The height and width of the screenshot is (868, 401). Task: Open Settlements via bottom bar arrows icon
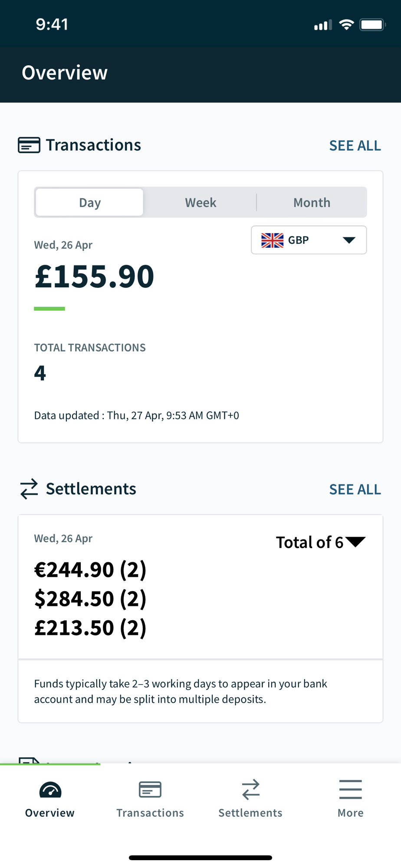(x=250, y=790)
